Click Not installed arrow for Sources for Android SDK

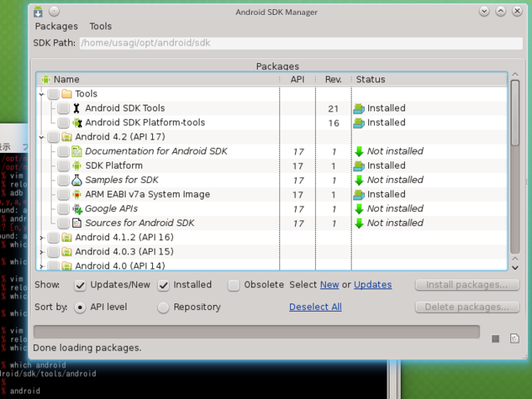click(359, 224)
